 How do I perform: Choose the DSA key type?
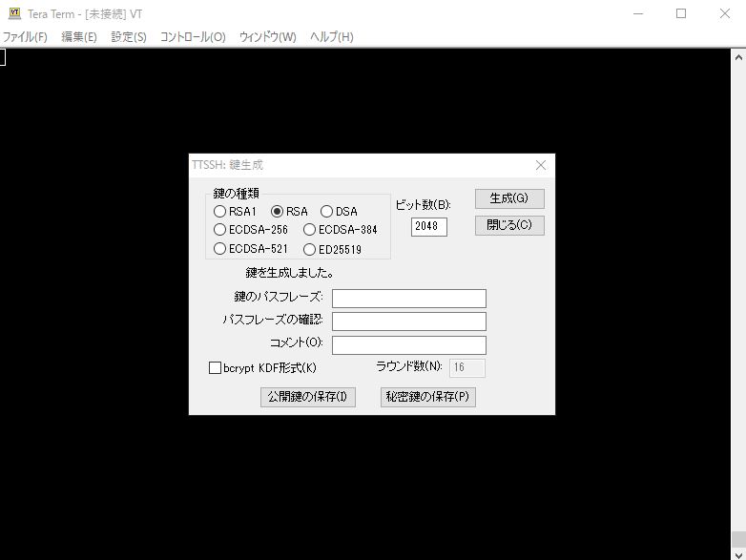point(339,211)
